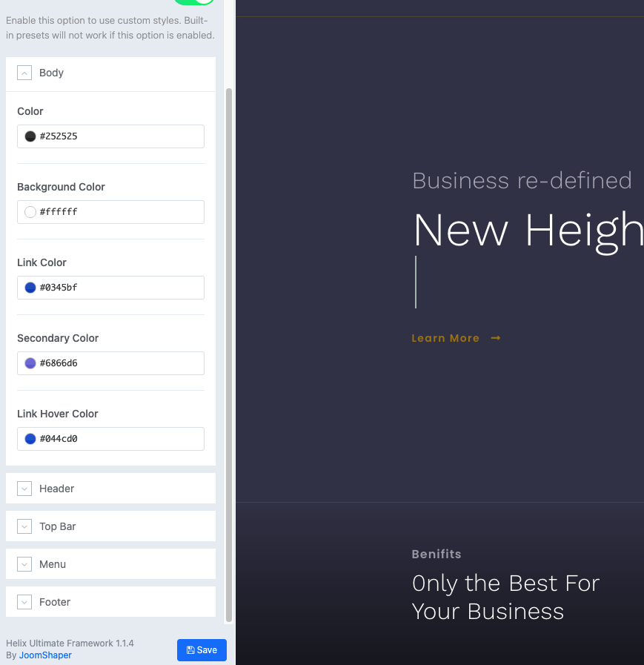Click the Secondary Color hex input

[110, 363]
